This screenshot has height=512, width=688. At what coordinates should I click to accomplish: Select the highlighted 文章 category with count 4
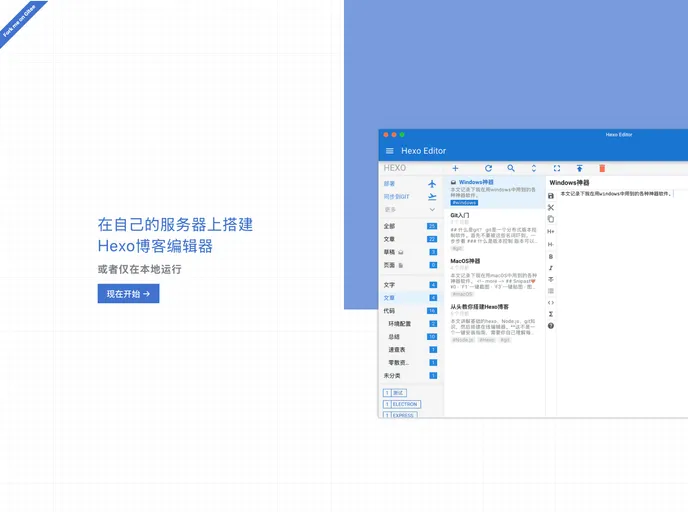click(x=410, y=298)
